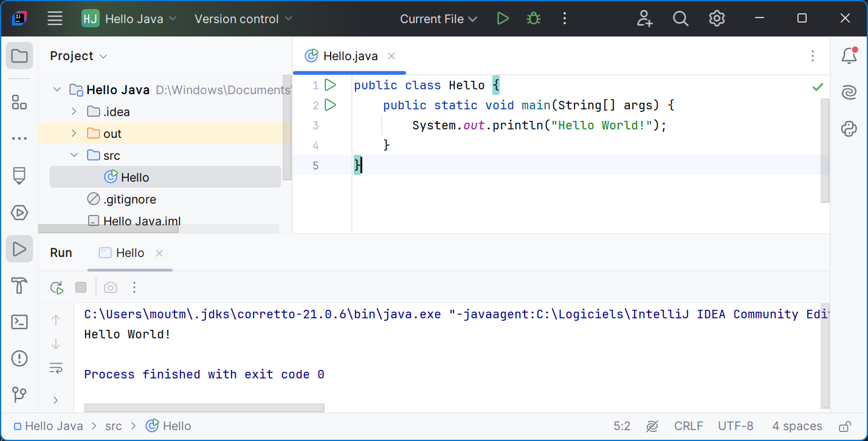Screen dimensions: 868x441
Task: Expand the .idea folder in project tree
Action: pos(74,112)
